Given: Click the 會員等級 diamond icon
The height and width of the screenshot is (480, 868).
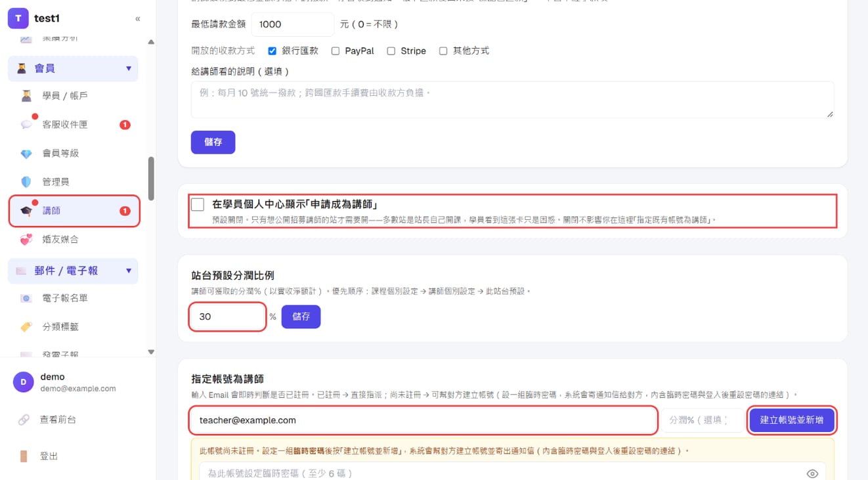Looking at the screenshot, I should (26, 154).
